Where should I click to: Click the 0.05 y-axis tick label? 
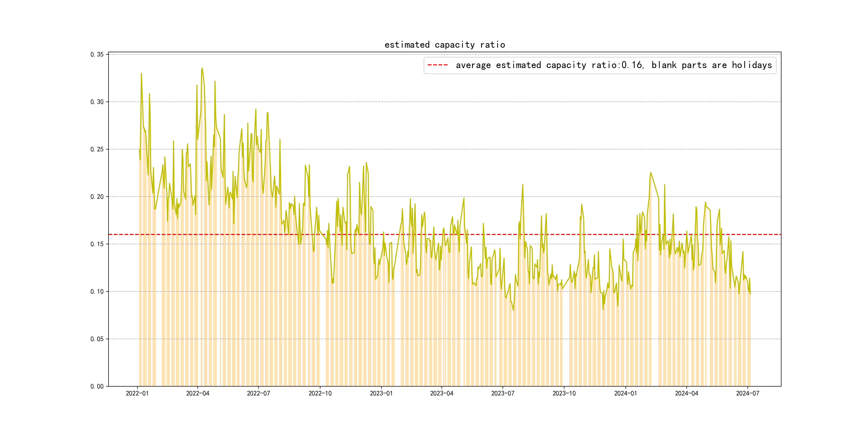tap(97, 339)
